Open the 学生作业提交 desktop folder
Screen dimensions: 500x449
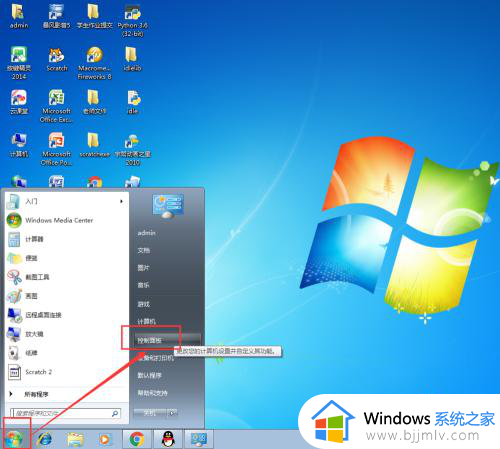click(95, 17)
